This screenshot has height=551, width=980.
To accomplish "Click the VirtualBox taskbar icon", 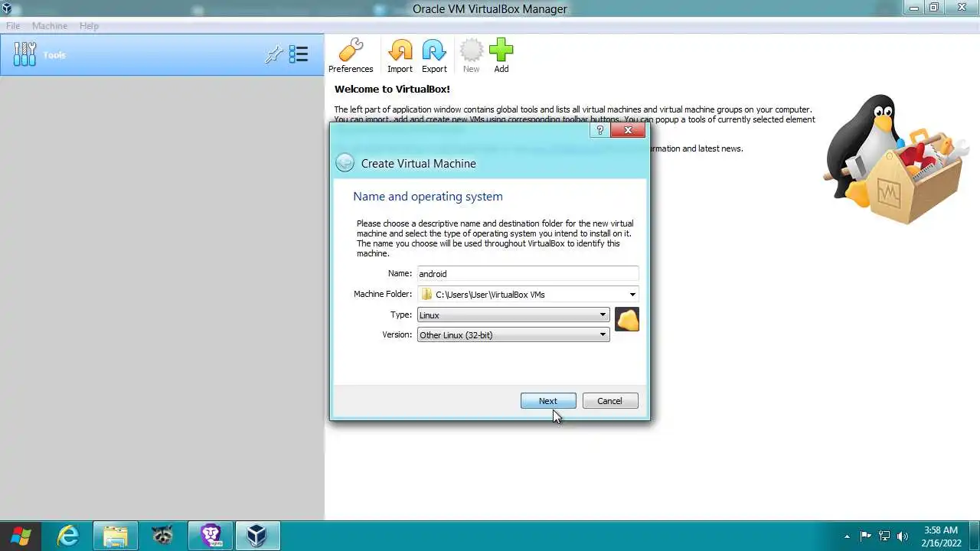I will click(257, 536).
